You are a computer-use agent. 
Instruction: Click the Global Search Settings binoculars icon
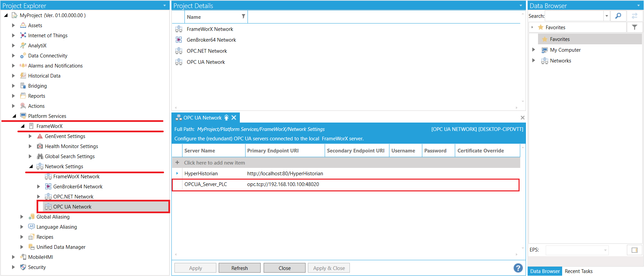click(x=40, y=156)
